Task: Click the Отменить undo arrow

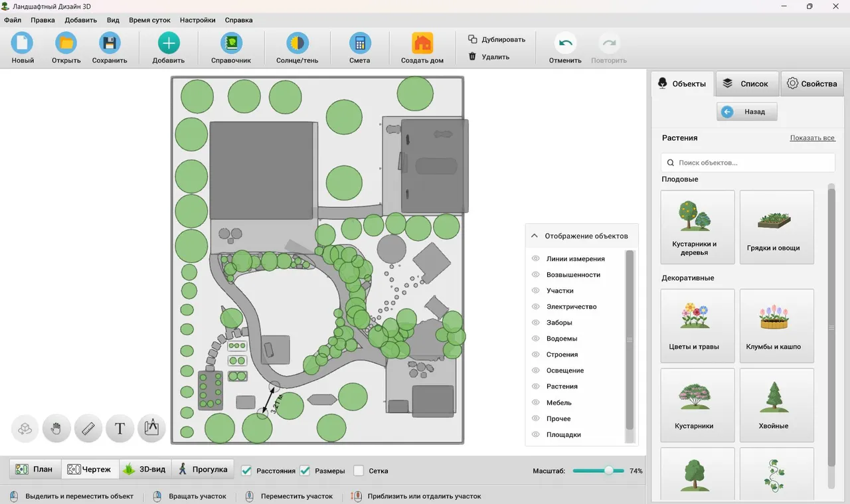Action: [565, 44]
